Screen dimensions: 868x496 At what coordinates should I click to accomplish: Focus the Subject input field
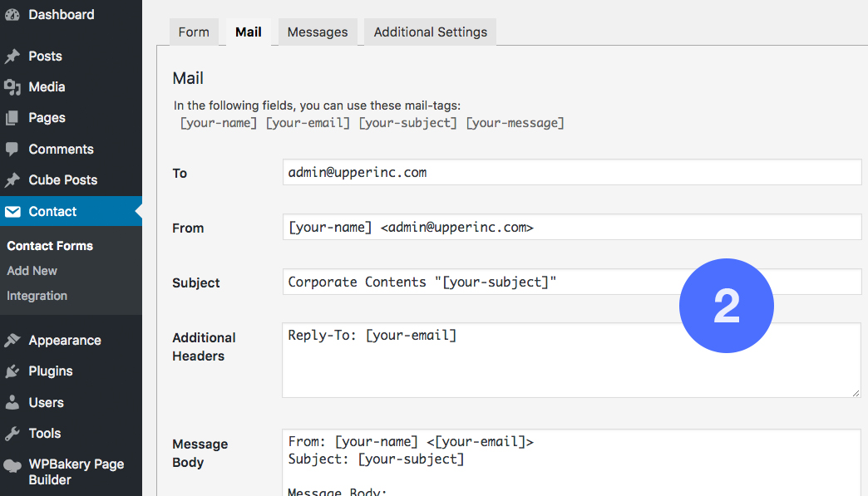[482, 282]
